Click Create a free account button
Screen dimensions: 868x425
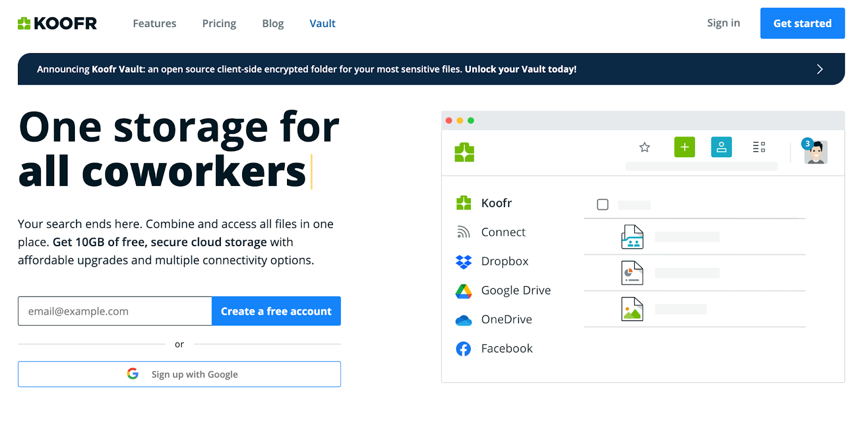tap(276, 311)
